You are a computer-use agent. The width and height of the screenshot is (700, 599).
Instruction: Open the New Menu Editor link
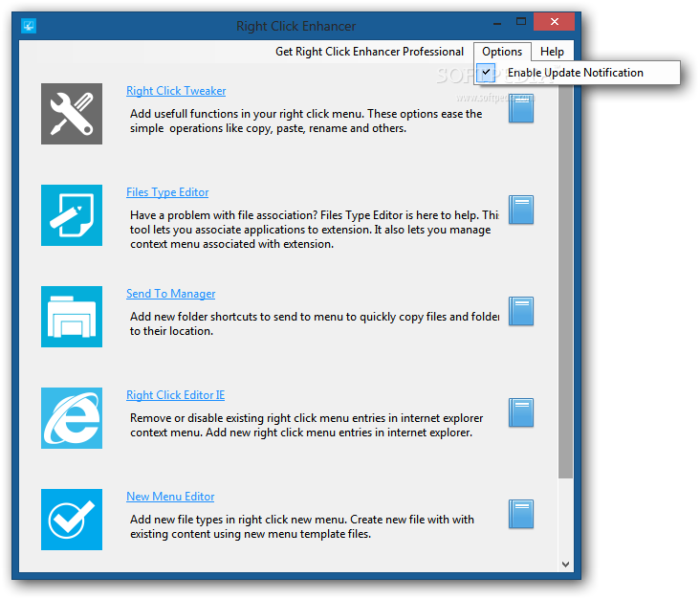(170, 497)
